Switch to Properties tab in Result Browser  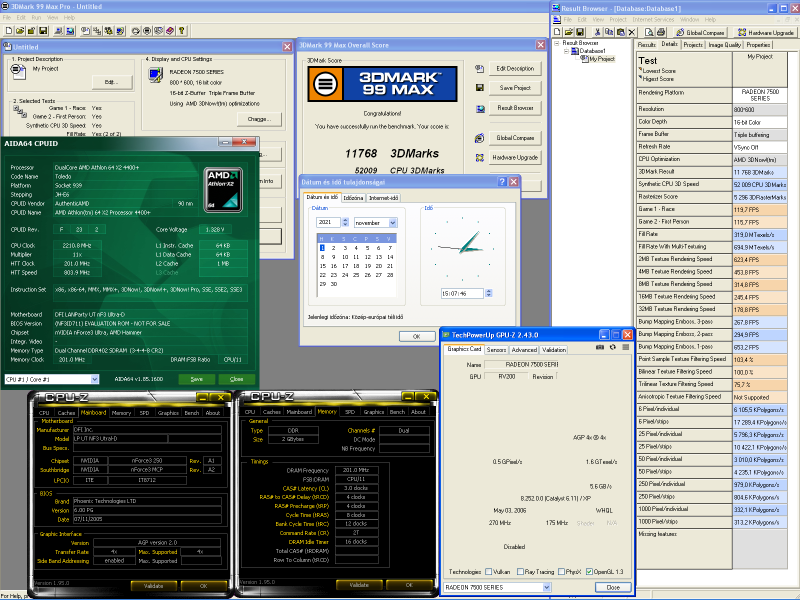(759, 45)
